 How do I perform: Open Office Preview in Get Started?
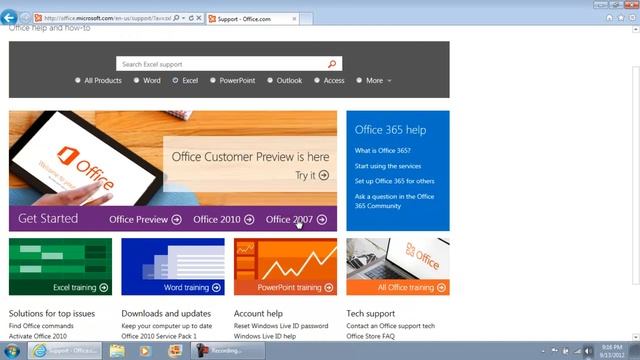pyautogui.click(x=145, y=220)
